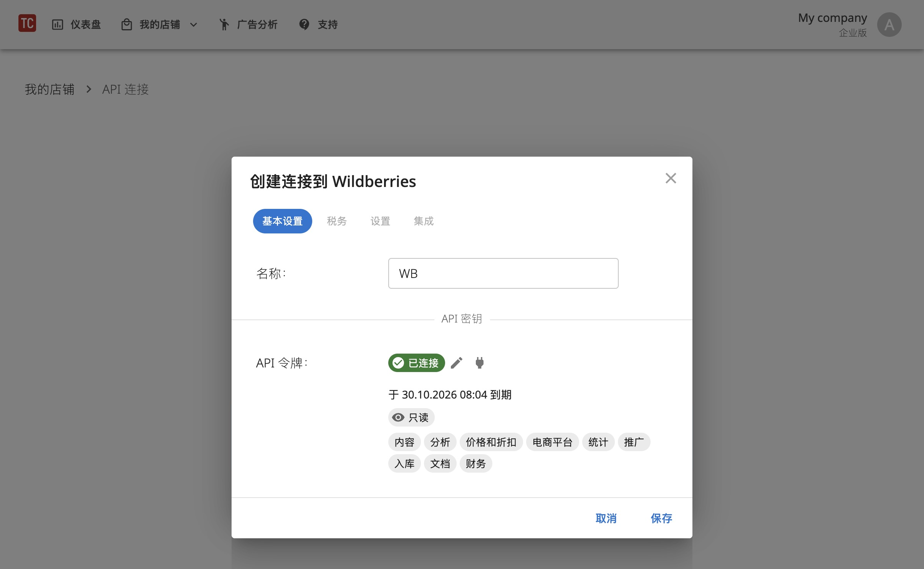
Task: Click the 价格和折扣 permission chip
Action: pyautogui.click(x=491, y=442)
